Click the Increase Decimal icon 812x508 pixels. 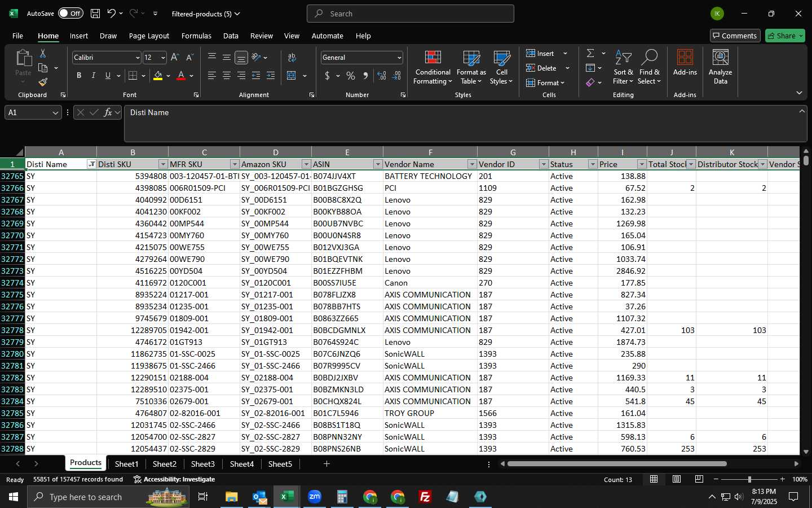(x=382, y=76)
